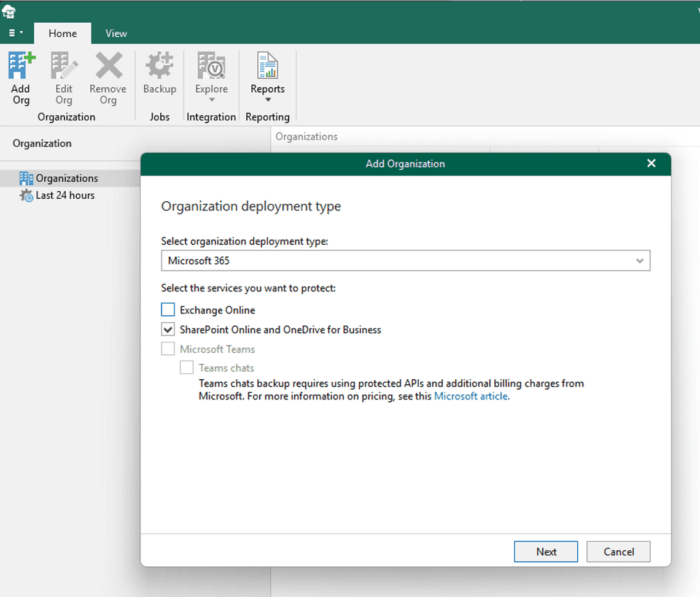Cancel the Add Organization dialog
The width and height of the screenshot is (700, 597).
pos(618,552)
